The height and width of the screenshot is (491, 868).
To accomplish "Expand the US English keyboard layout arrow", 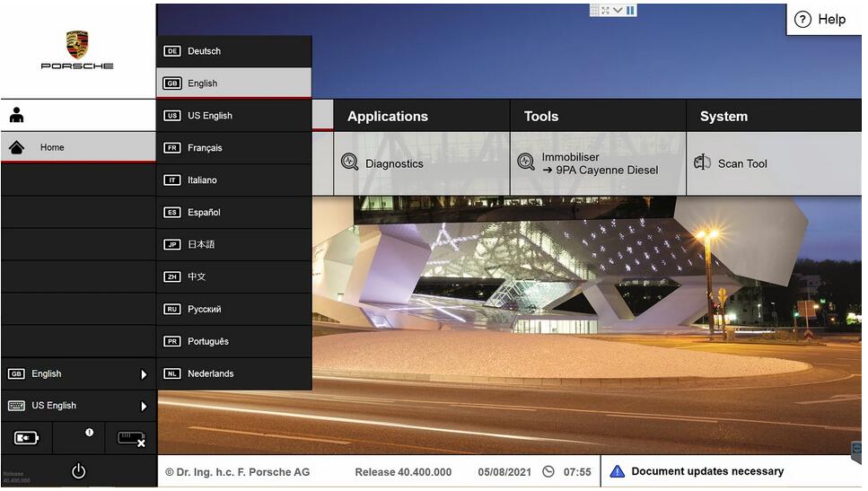I will (144, 407).
